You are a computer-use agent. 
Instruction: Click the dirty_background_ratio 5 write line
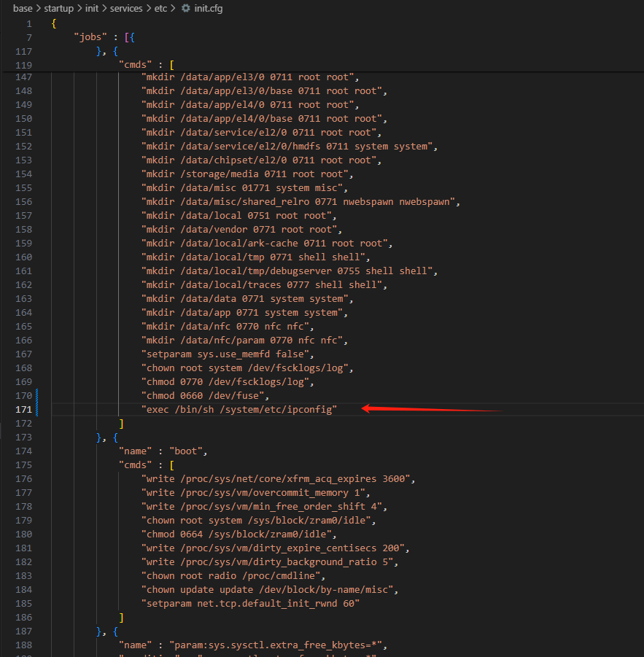click(x=270, y=562)
